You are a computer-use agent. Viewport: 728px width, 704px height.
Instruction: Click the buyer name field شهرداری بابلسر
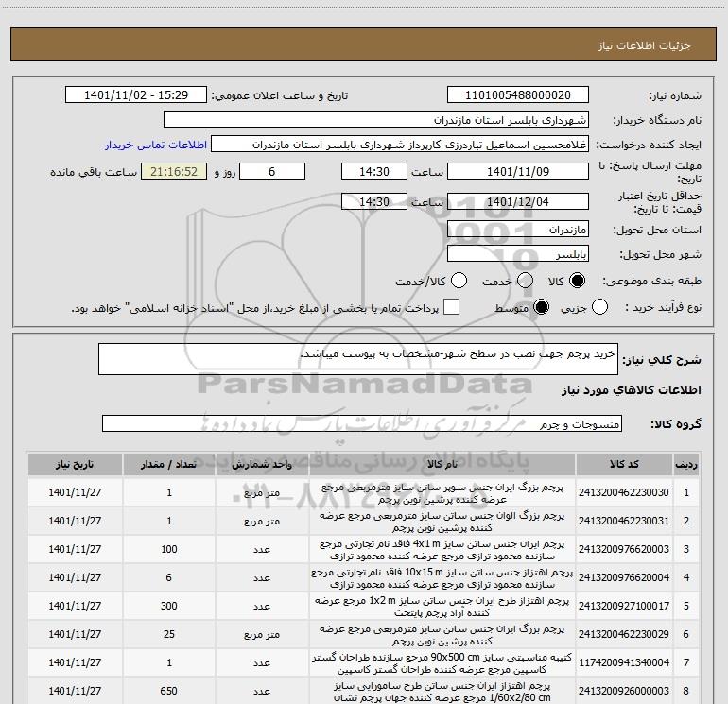pos(376,120)
